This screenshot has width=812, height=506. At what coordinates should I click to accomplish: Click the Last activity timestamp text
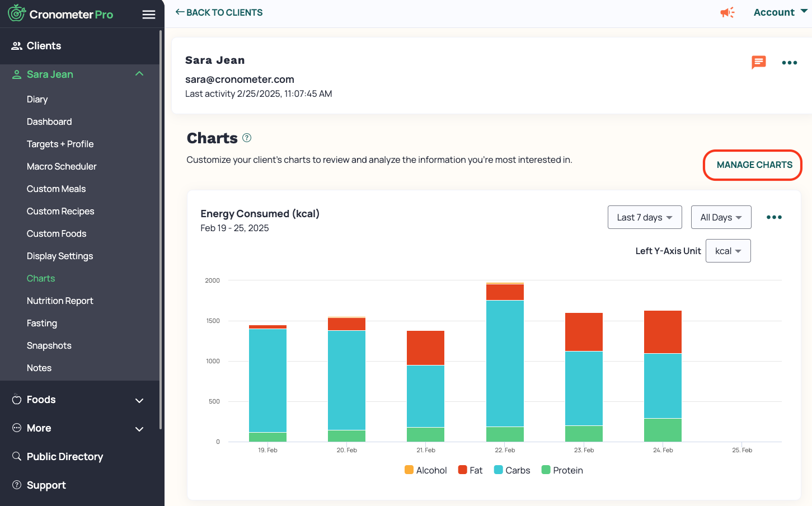259,93
